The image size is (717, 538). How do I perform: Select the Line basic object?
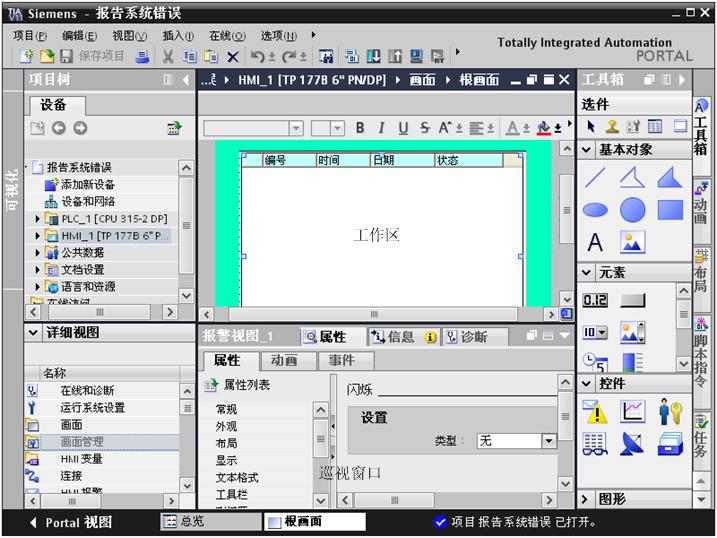(595, 177)
